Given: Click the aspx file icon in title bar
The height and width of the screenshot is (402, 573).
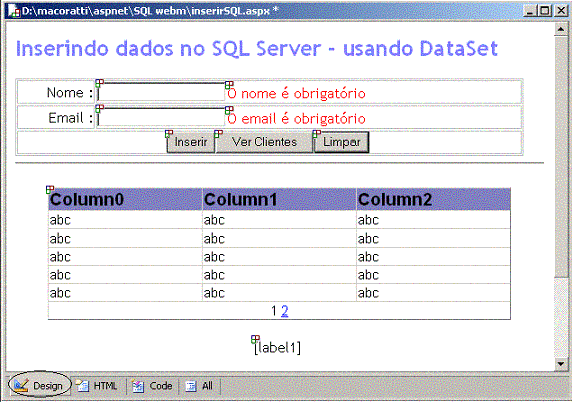Looking at the screenshot, I should [15, 12].
